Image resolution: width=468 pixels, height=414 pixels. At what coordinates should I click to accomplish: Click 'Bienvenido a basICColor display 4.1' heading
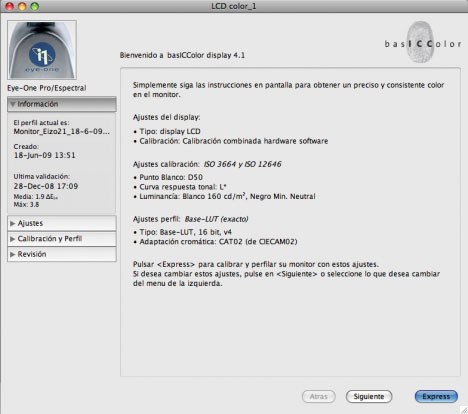point(182,55)
